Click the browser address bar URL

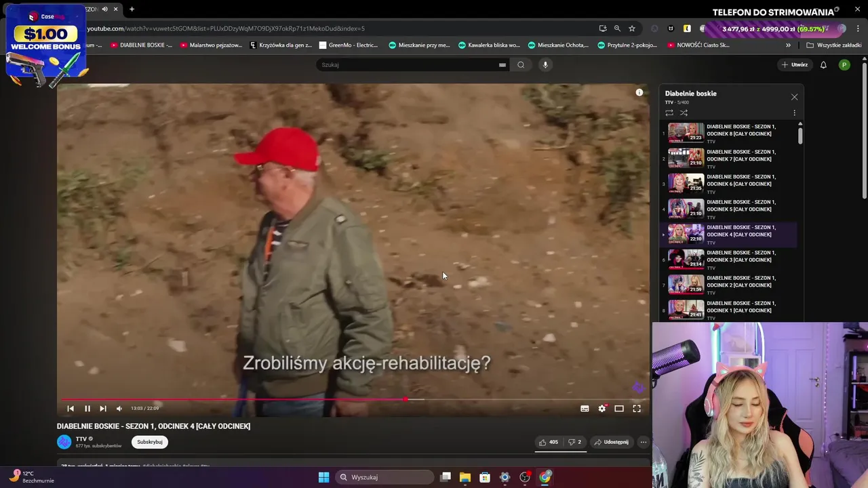(226, 28)
